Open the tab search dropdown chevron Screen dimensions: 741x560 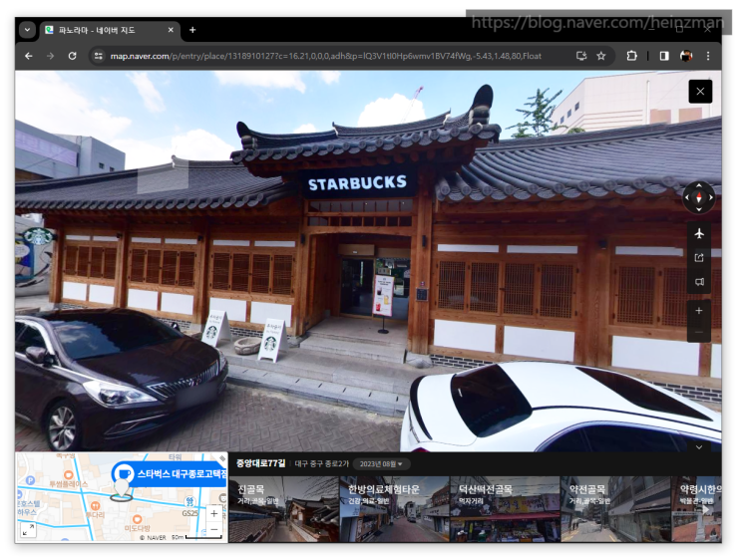click(x=27, y=30)
